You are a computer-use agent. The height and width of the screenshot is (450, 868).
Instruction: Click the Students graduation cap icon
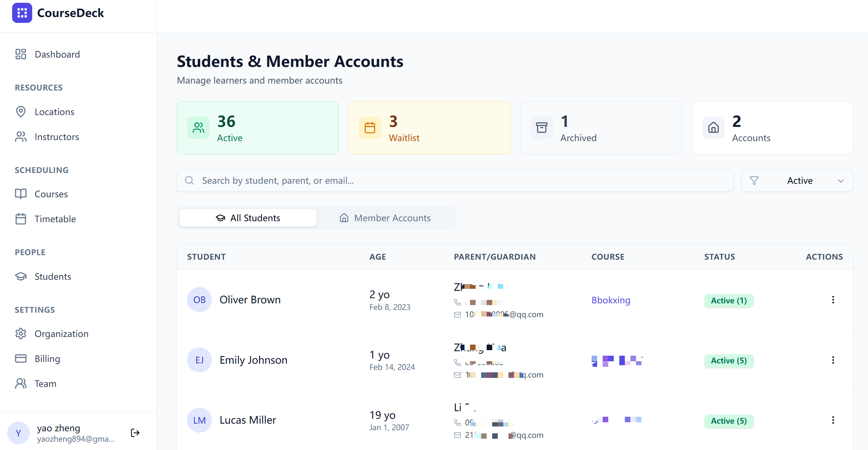(21, 277)
